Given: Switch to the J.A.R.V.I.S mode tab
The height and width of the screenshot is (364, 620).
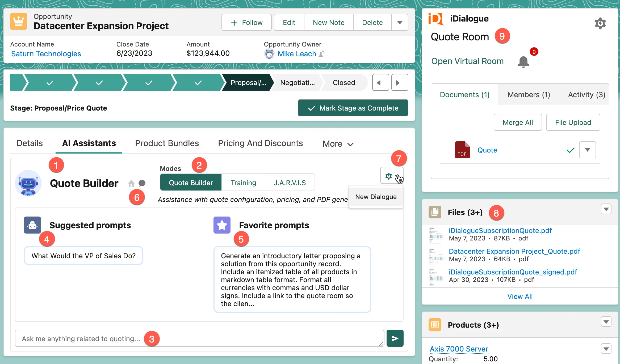Looking at the screenshot, I should pos(290,183).
